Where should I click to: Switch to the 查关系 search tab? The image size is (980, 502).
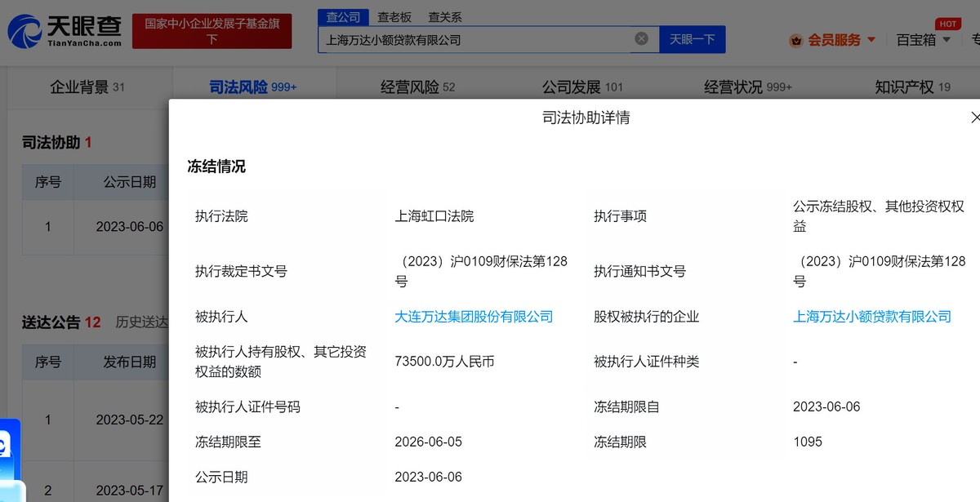click(x=443, y=16)
